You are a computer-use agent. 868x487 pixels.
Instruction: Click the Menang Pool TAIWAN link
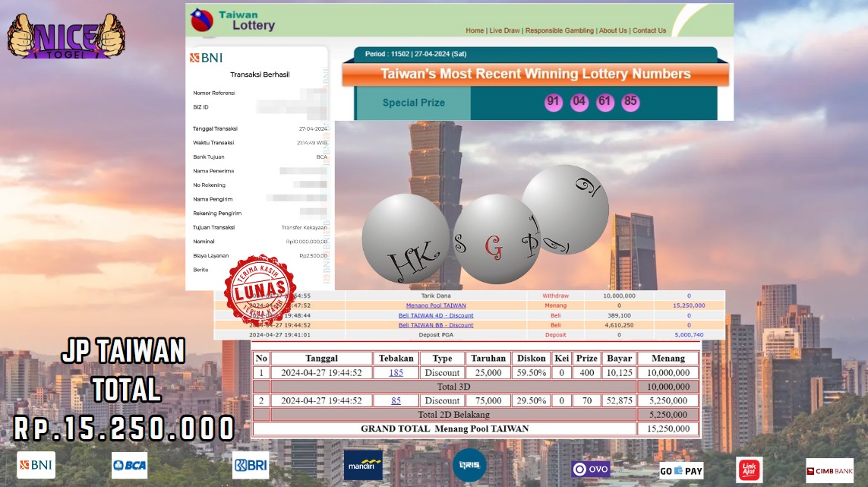click(436, 305)
